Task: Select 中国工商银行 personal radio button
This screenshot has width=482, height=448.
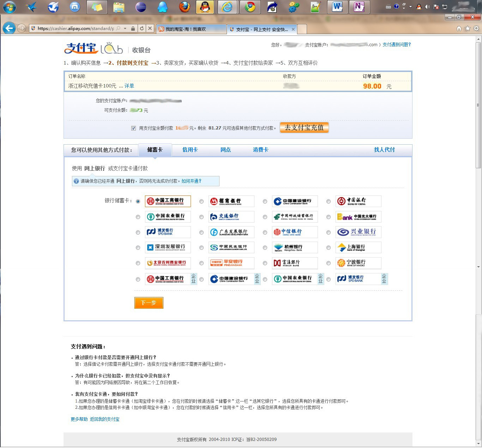Action: point(138,201)
